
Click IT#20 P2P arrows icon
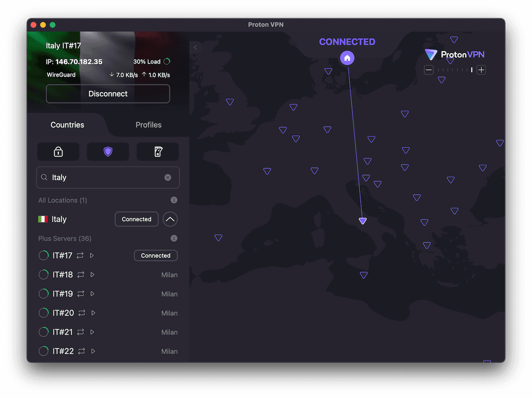(82, 313)
